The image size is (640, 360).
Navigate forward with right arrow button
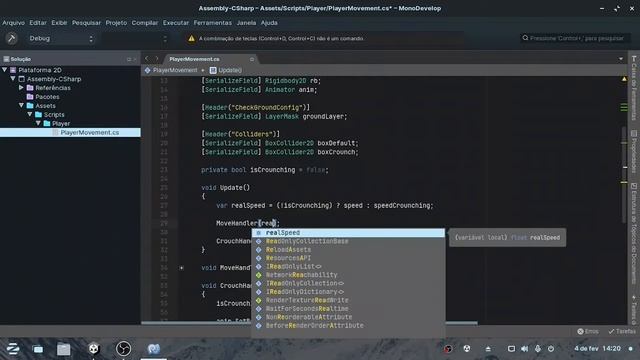156,59
